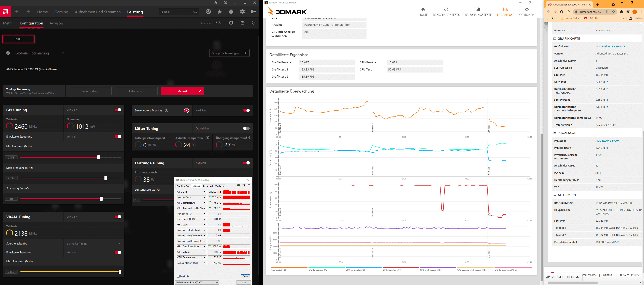The height and width of the screenshot is (285, 644).
Task: Enable the Lüfter-Tuning toggle
Action: pyautogui.click(x=246, y=128)
